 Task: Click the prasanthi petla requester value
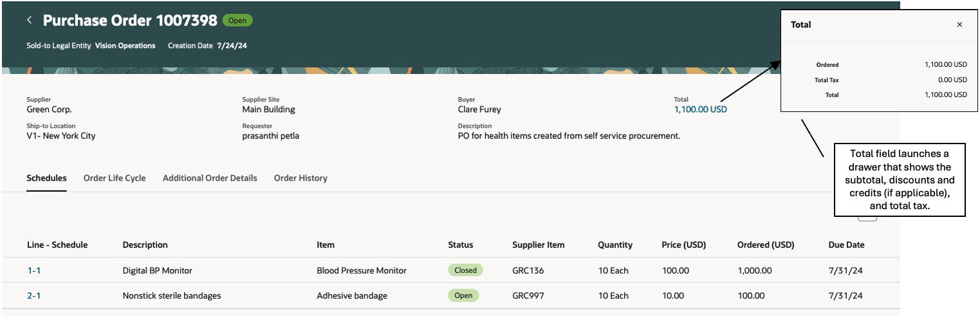pos(270,136)
